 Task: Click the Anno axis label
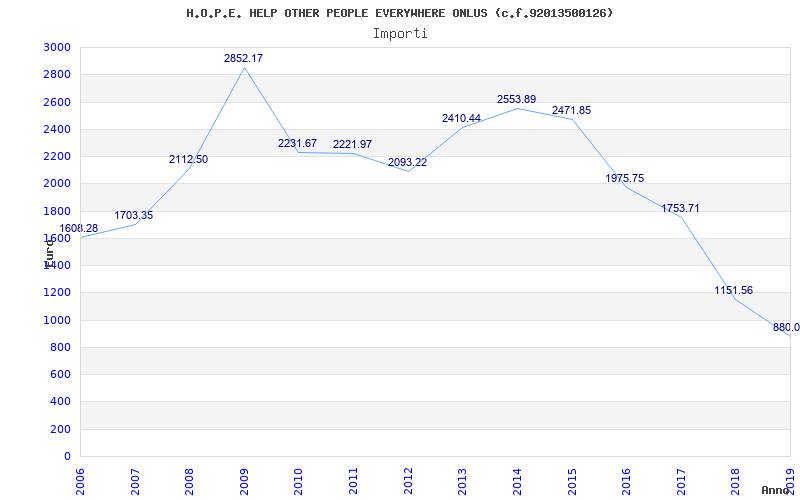tap(775, 490)
